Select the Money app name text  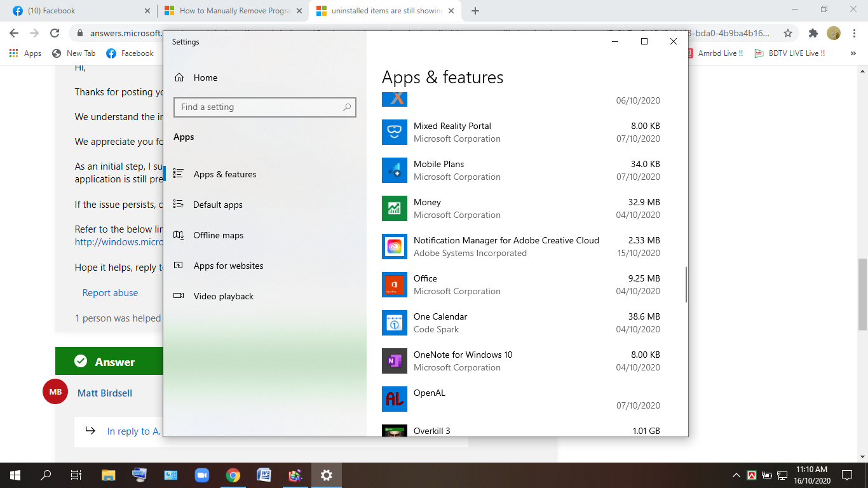pyautogui.click(x=427, y=202)
